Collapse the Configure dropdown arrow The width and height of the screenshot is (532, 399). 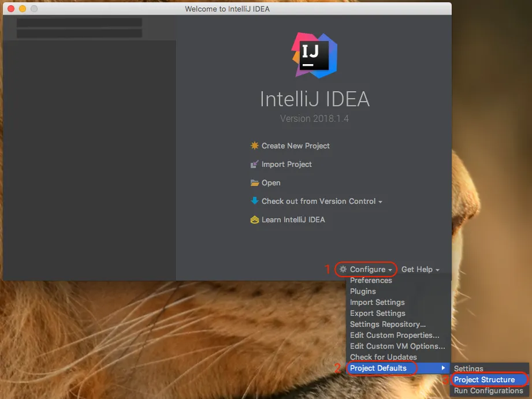coord(390,270)
